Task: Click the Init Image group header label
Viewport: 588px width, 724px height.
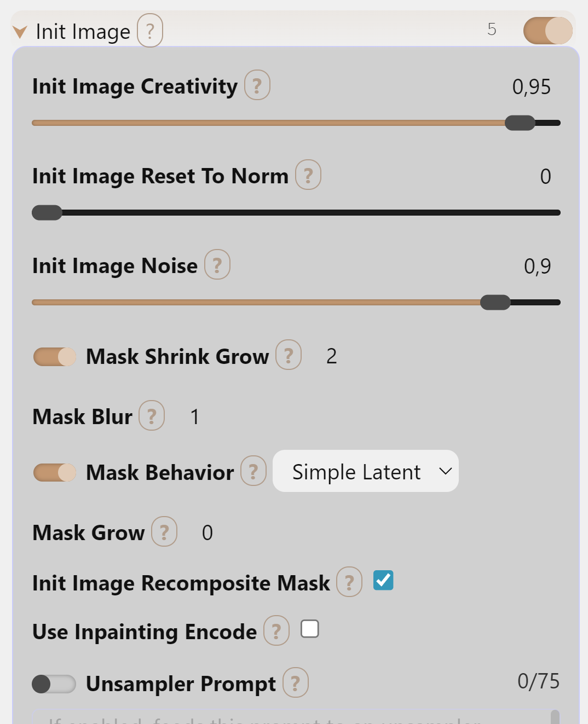Action: tap(83, 32)
